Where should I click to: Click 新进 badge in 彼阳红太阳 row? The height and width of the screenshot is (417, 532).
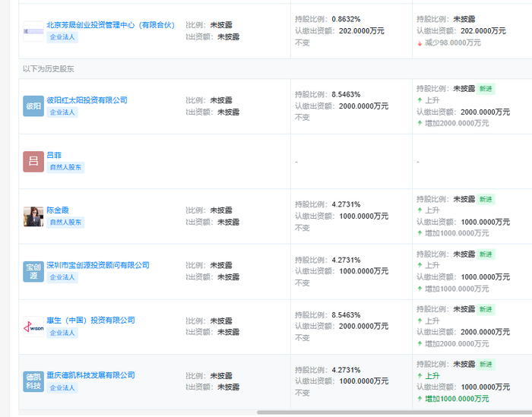click(486, 89)
